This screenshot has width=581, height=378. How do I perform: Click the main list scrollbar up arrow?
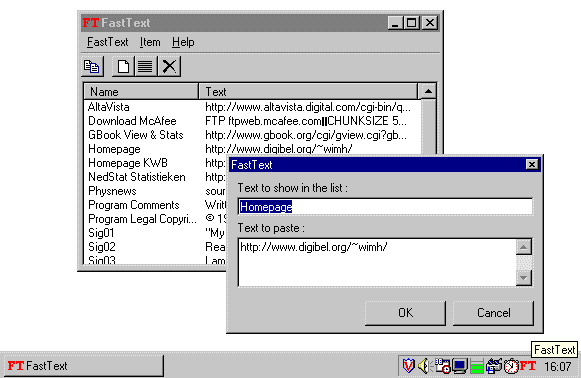428,91
